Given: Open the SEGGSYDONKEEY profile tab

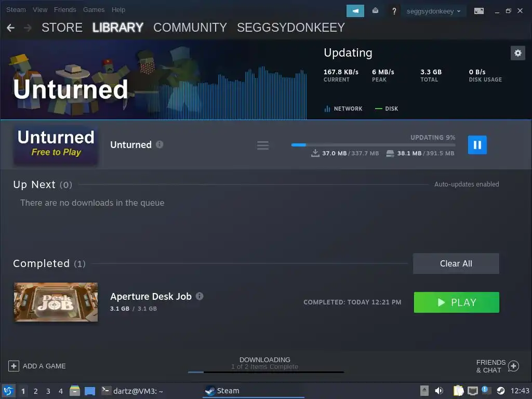Looking at the screenshot, I should tap(291, 28).
